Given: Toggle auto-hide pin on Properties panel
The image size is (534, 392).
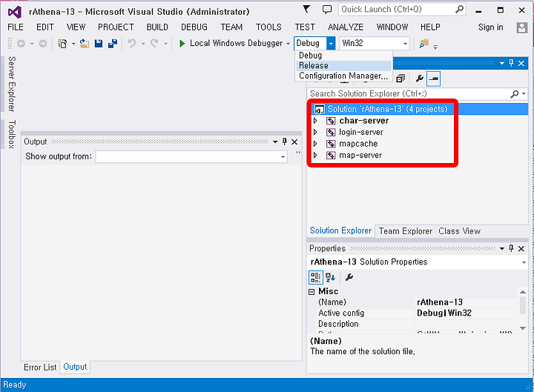Looking at the screenshot, I should click(x=511, y=248).
